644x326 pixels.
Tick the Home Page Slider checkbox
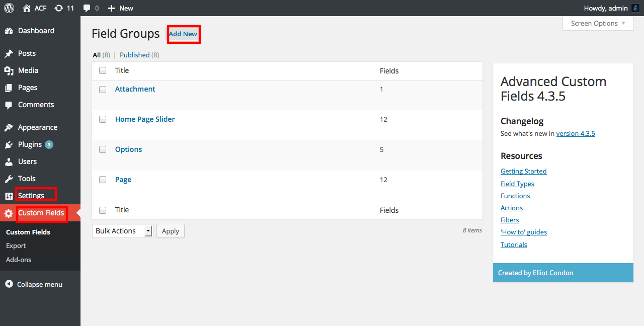pos(103,120)
